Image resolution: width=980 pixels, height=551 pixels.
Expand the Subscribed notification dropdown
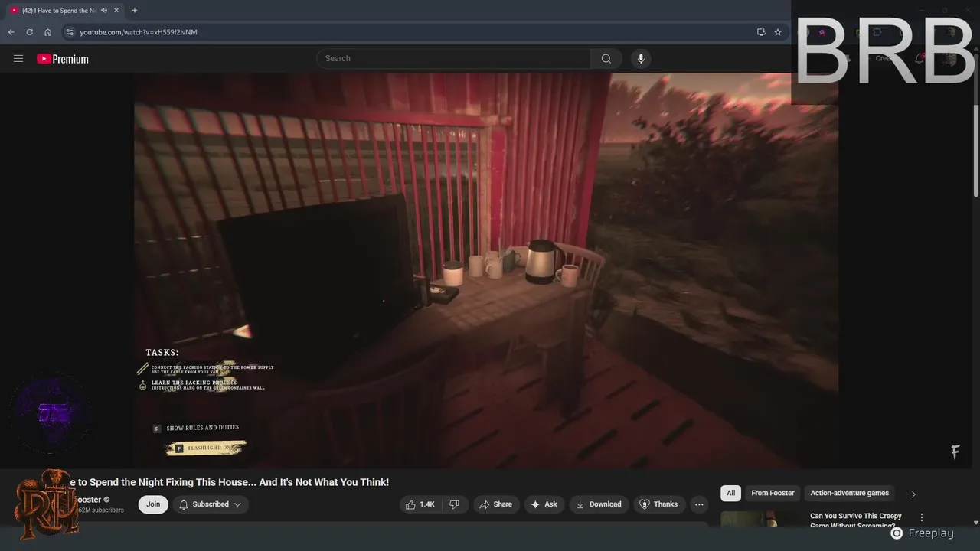click(211, 504)
